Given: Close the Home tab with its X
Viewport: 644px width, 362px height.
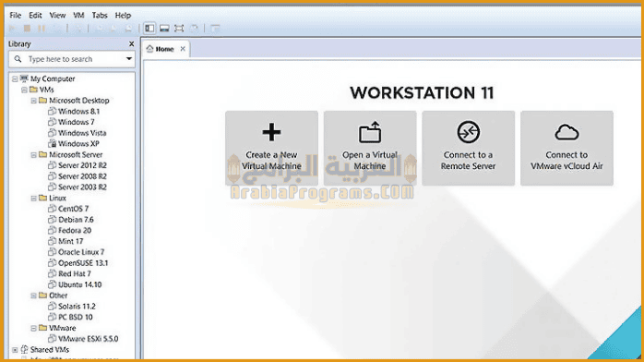Looking at the screenshot, I should 183,49.
